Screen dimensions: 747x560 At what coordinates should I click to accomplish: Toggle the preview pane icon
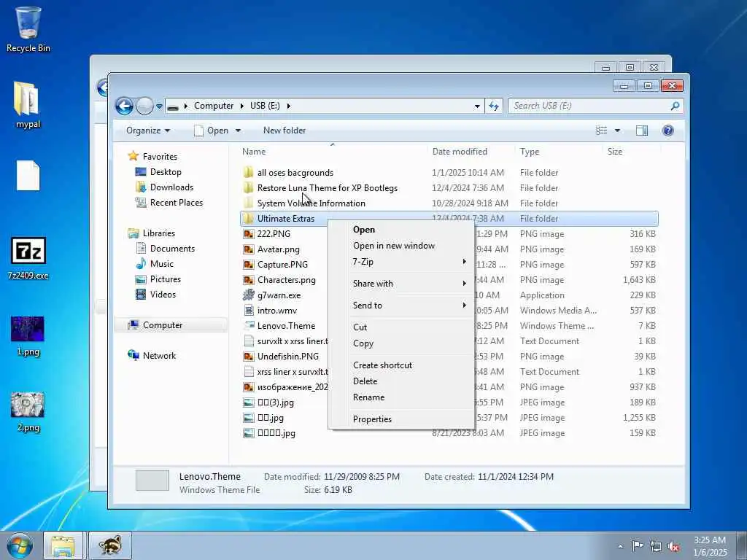pyautogui.click(x=642, y=131)
